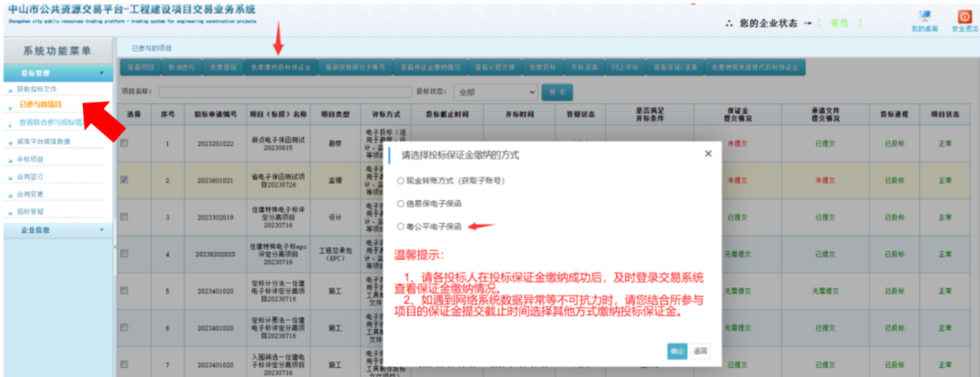Click 查看保证金缴纳情况 toolbar button

(x=430, y=67)
